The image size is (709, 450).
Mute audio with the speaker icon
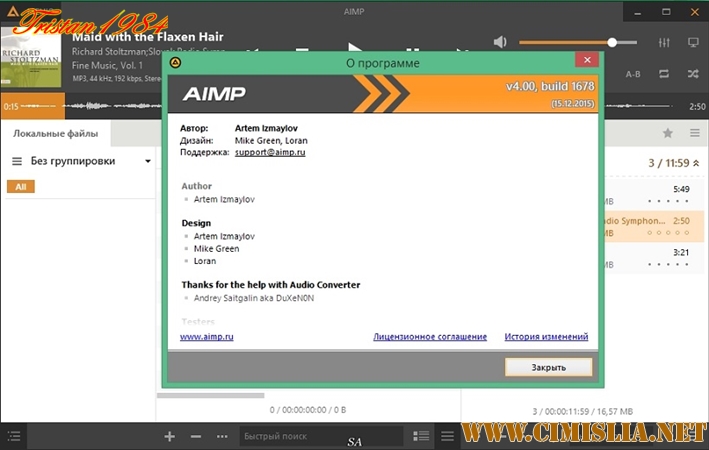click(500, 42)
